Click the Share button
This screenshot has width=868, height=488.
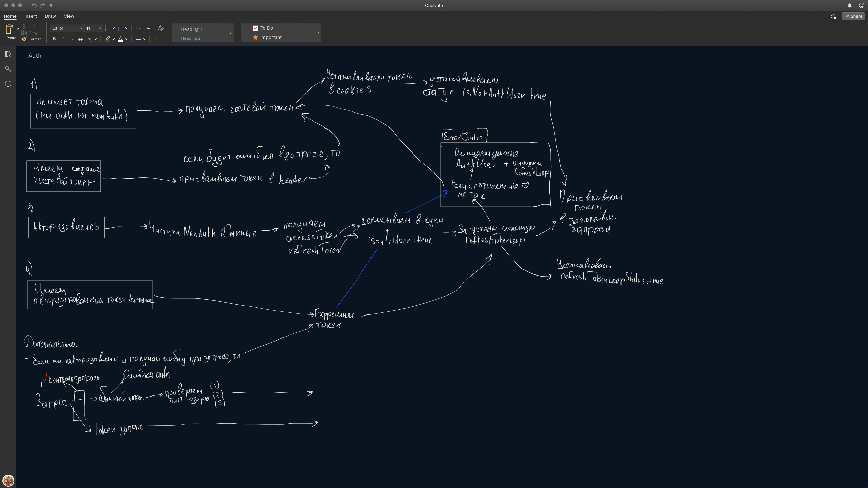[853, 16]
